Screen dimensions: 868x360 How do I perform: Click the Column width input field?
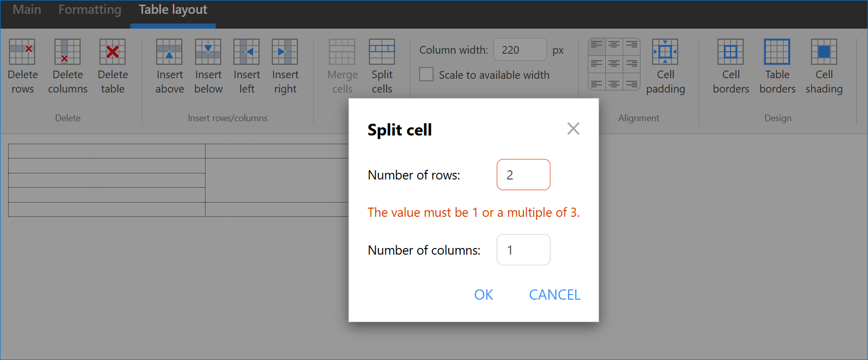(x=520, y=50)
